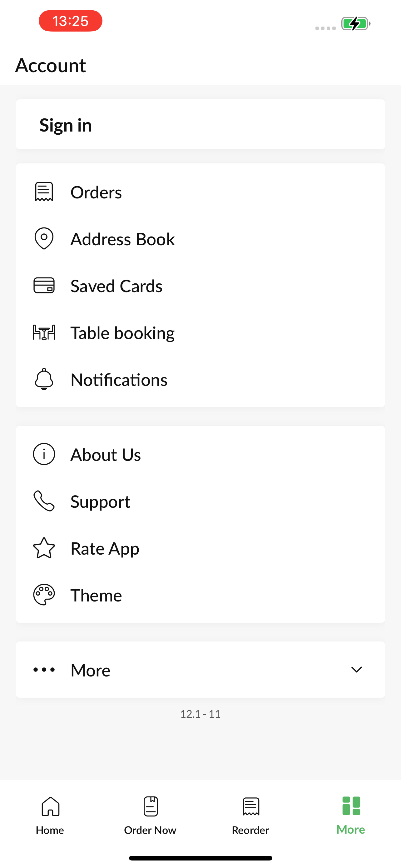This screenshot has width=401, height=868.
Task: Switch to the Home tab
Action: coord(50,816)
